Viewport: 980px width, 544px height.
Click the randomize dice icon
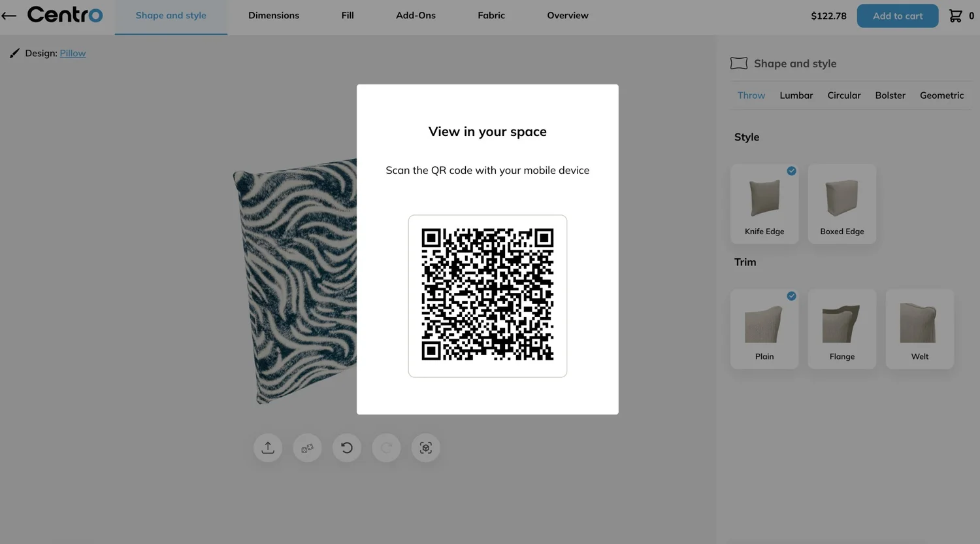[x=307, y=448]
